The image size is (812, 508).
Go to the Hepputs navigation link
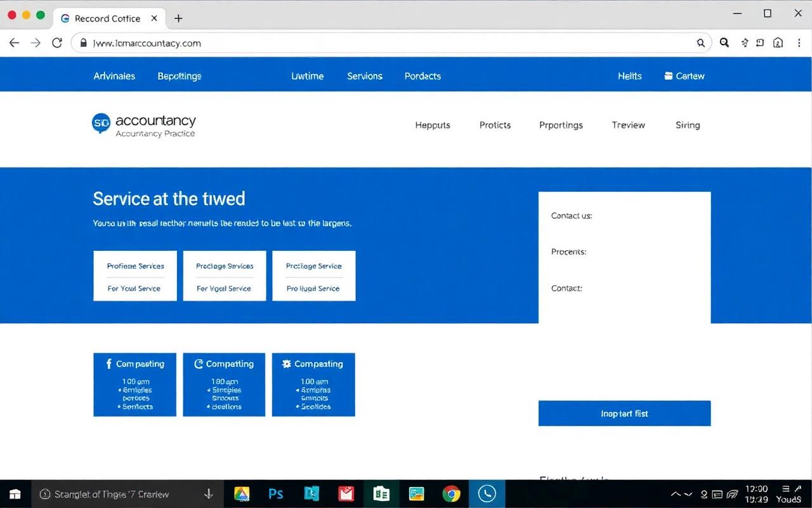tap(433, 125)
